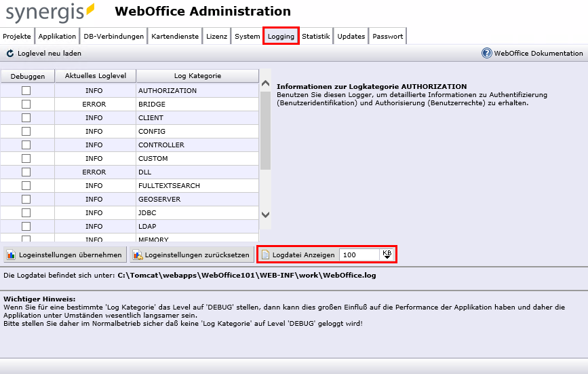Click the INFO loglevel in AUTHORIZATION row
This screenshot has width=588, height=374.
94,90
